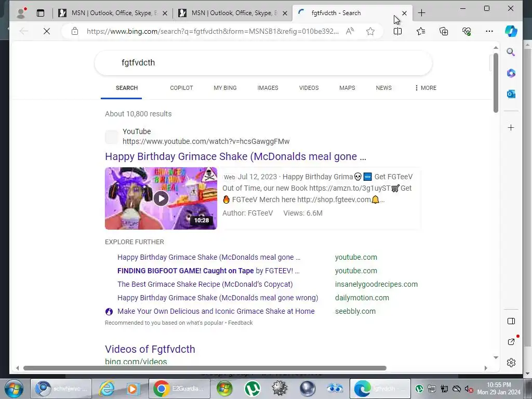Open Grimace Shake gone wrong dailymotion link

[218, 298]
